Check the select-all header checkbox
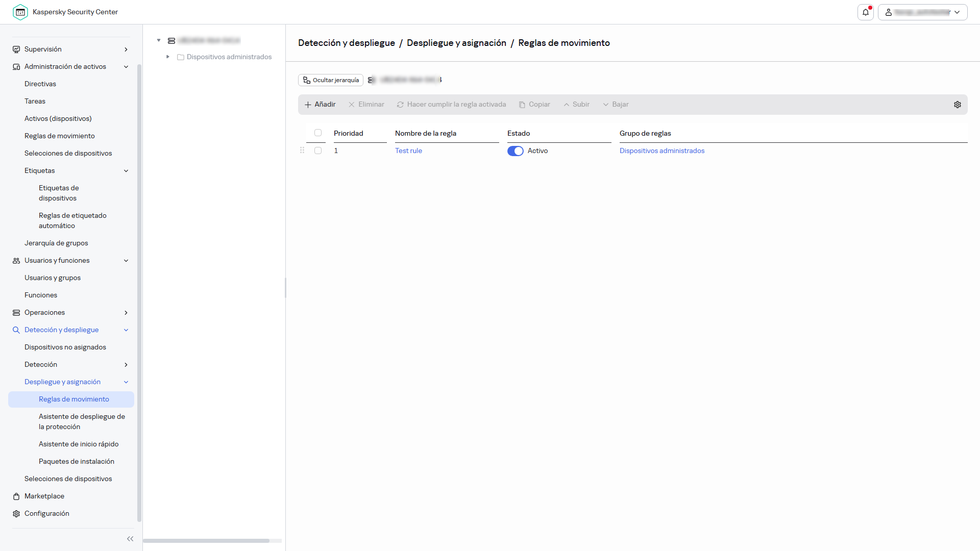 click(318, 133)
